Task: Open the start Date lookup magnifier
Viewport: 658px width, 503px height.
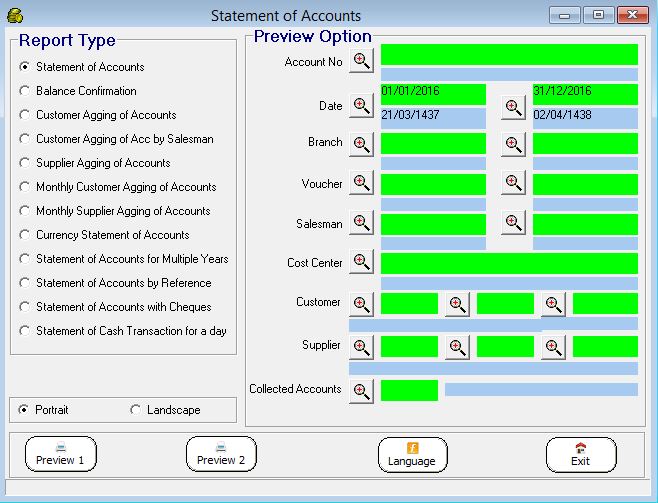Action: click(361, 106)
